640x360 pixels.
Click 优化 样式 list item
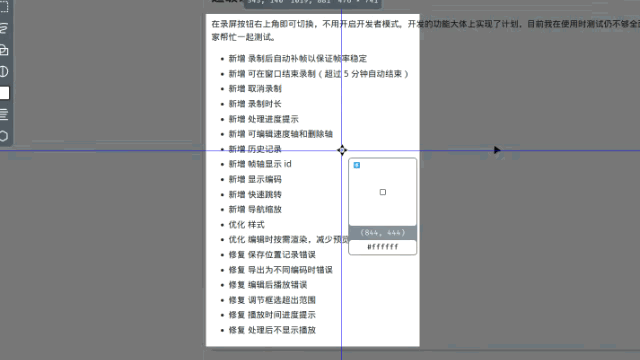pos(246,224)
